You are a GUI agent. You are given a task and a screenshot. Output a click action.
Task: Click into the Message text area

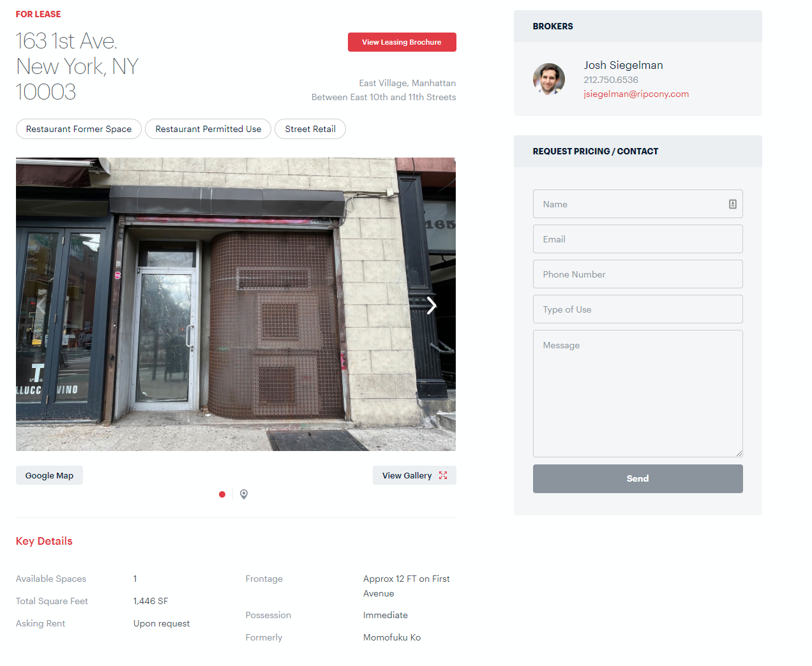click(x=638, y=394)
